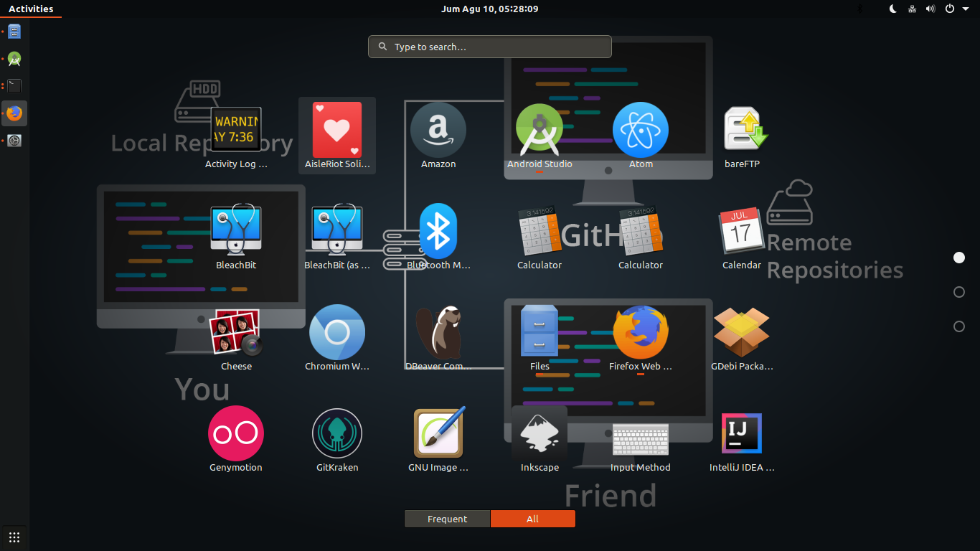Launch Cheese webcam app
980x551 pixels.
(x=236, y=339)
